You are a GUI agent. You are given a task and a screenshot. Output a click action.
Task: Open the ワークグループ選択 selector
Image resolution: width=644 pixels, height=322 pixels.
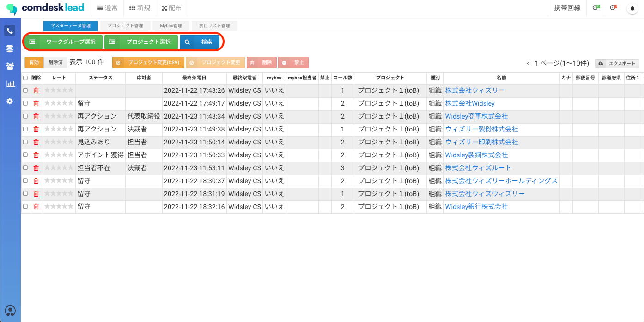click(x=63, y=42)
